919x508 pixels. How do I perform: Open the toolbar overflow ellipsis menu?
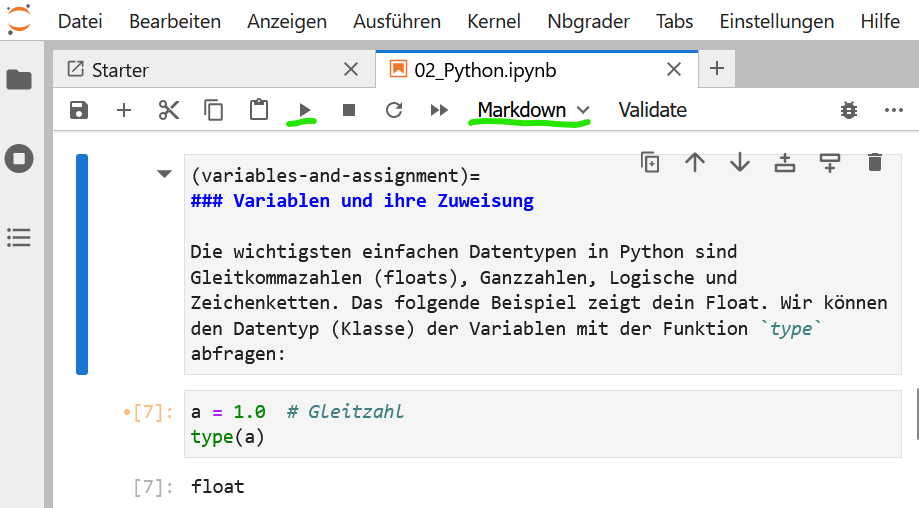894,110
